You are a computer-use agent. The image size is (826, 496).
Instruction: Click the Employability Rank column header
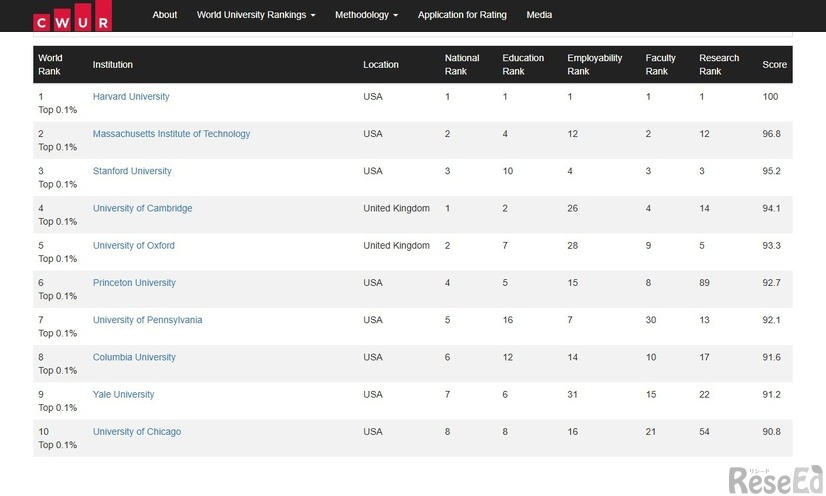tap(595, 64)
